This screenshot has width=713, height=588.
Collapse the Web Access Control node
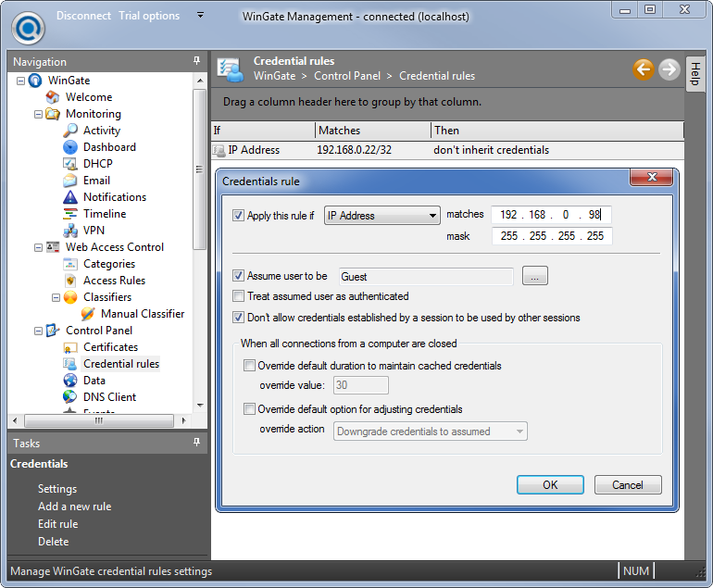(38, 247)
